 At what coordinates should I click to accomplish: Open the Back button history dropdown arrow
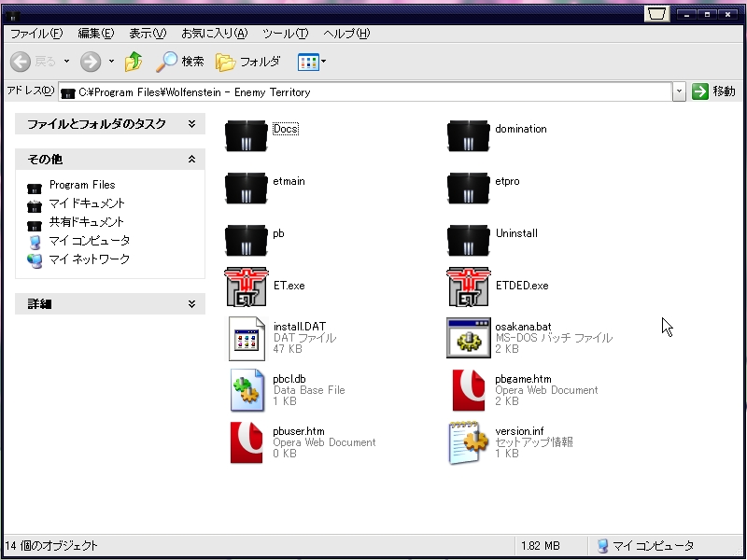coord(66,61)
